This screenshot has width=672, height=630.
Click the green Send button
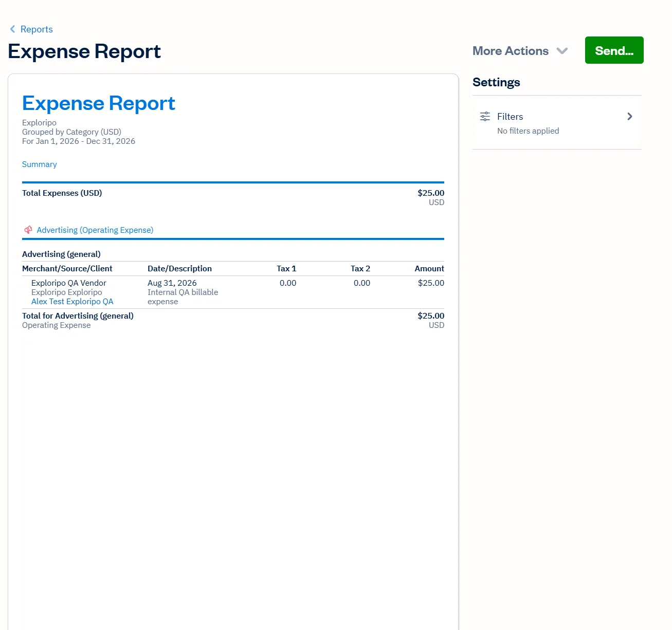[614, 50]
